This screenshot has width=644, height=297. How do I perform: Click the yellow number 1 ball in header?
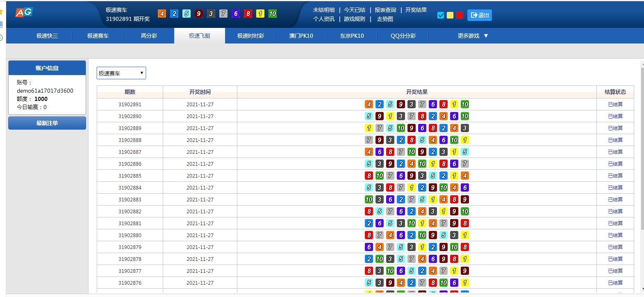coord(260,14)
